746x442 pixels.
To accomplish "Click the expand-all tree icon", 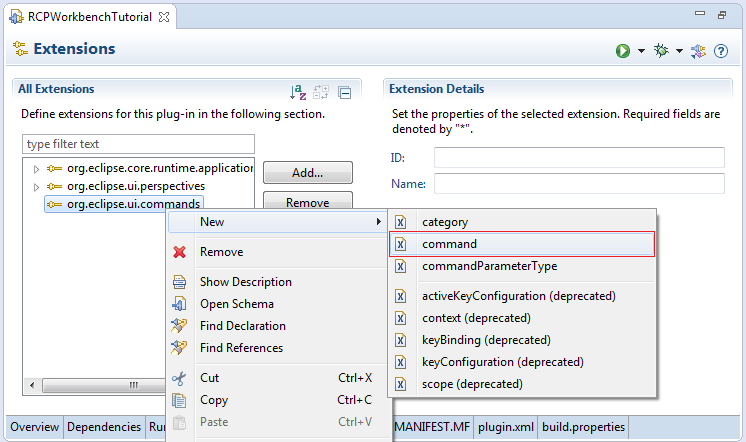I will 321,91.
